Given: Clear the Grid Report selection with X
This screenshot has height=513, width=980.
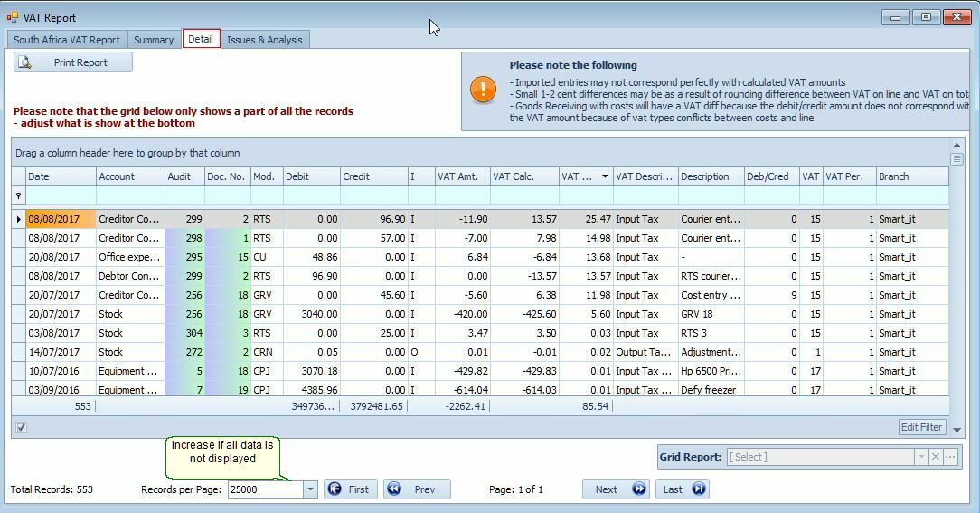Looking at the screenshot, I should point(936,457).
